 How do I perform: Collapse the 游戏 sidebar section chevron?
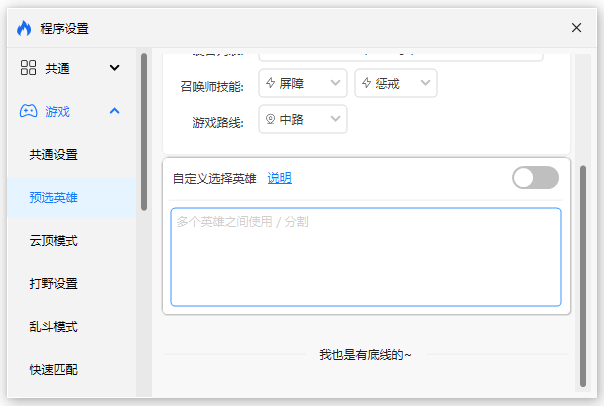click(114, 111)
